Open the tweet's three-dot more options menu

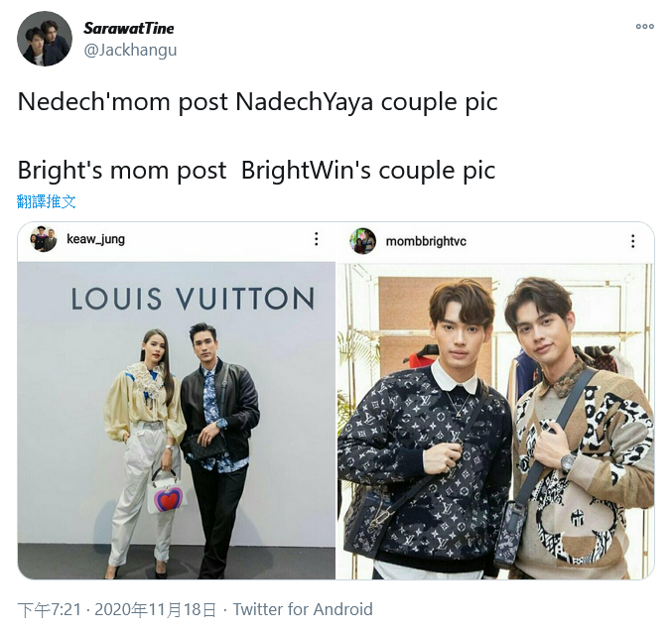point(644,27)
